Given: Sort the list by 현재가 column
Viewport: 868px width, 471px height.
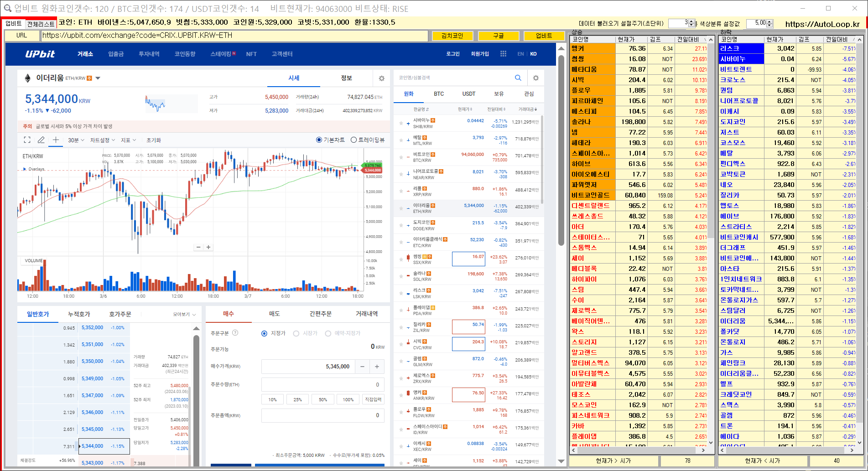Looking at the screenshot, I should (465, 109).
